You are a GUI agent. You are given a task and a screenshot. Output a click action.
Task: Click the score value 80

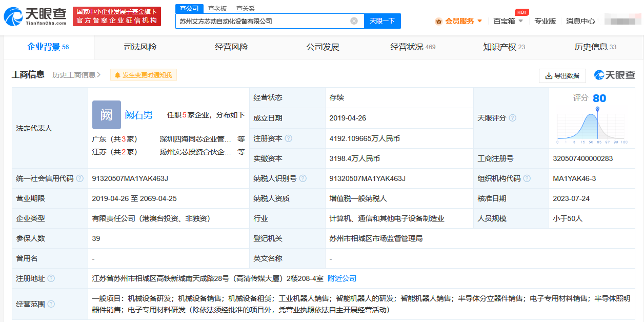(599, 98)
